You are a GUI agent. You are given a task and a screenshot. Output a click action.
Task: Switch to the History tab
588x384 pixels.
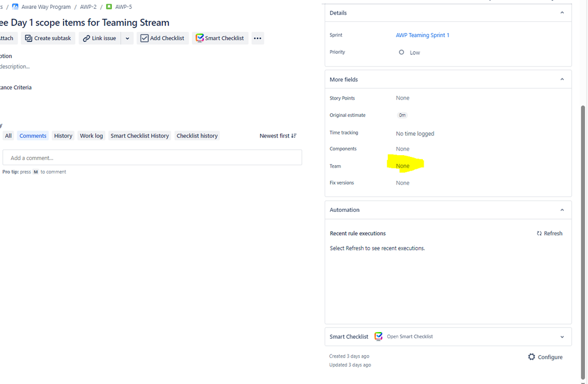(x=63, y=136)
